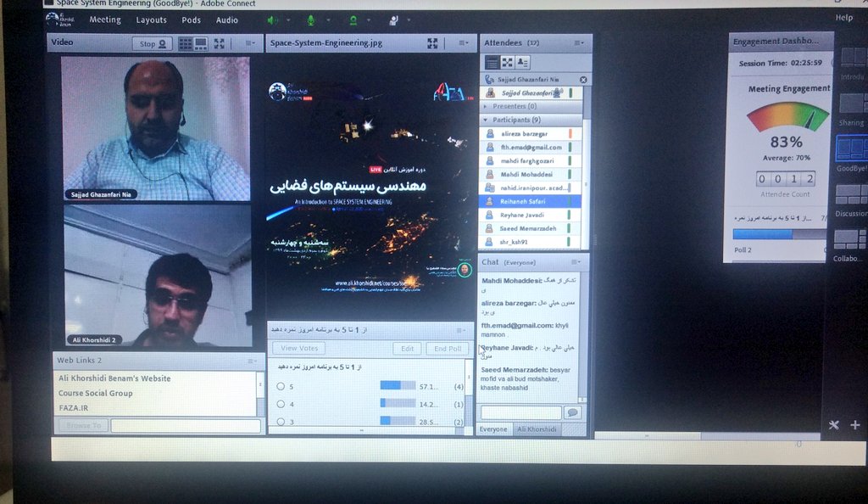Select attendee fth.emad@gmail.com
Image resolution: width=868 pixels, height=504 pixels.
(x=531, y=148)
